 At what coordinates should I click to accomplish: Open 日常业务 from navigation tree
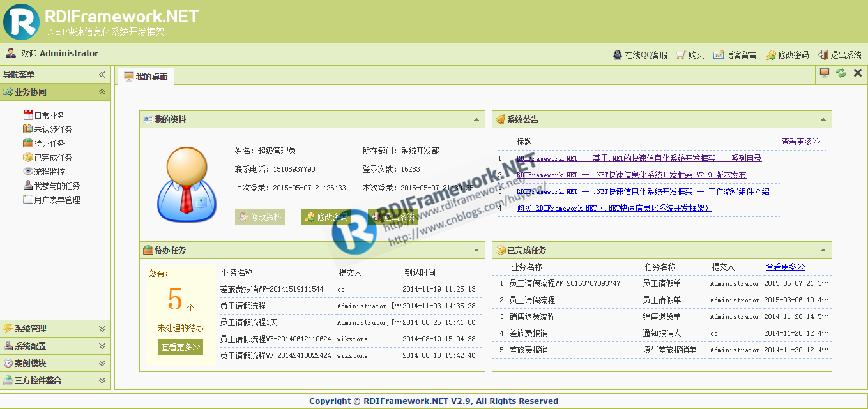[49, 115]
